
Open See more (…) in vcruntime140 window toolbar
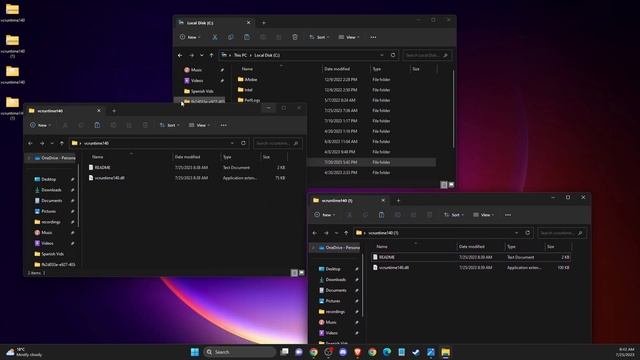coord(223,125)
